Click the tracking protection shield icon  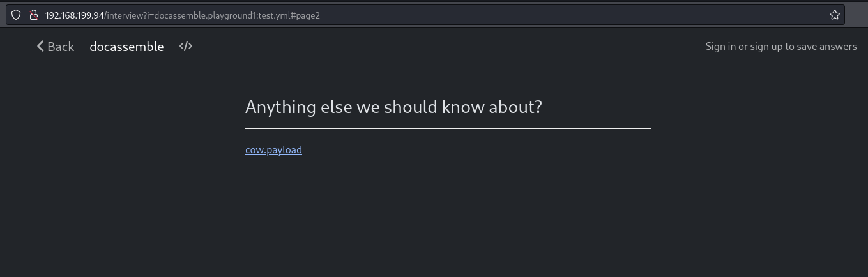point(17,15)
